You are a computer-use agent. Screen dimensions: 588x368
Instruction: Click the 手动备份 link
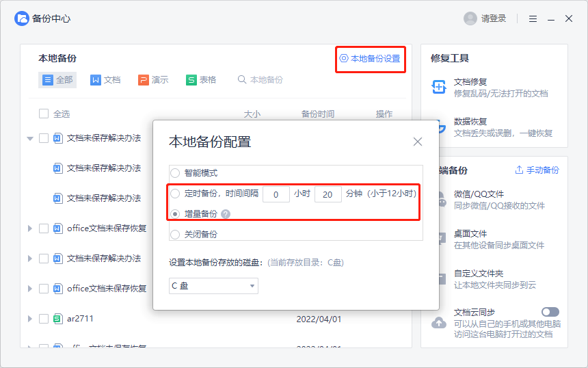[537, 170]
